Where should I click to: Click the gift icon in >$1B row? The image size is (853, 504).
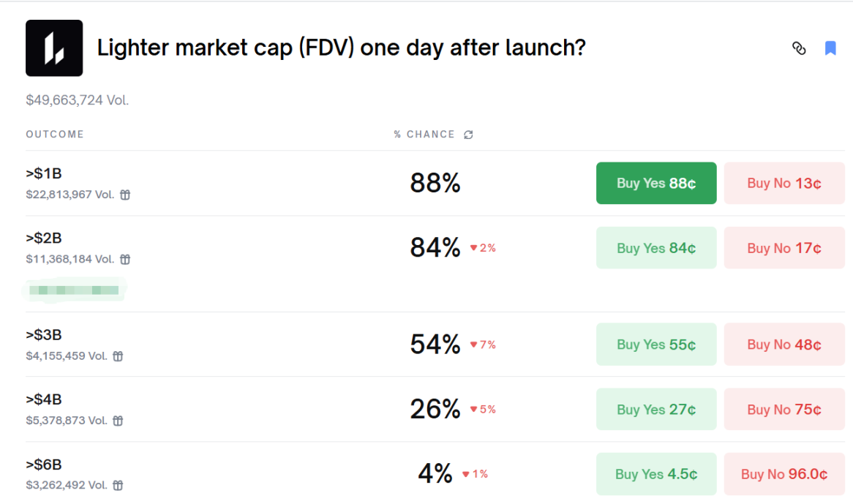[125, 195]
